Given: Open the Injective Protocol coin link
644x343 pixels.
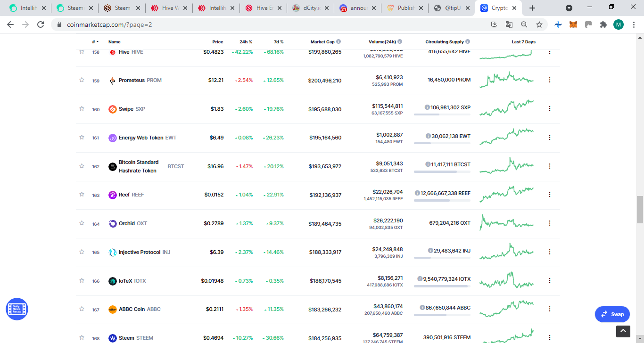Looking at the screenshot, I should [144, 253].
